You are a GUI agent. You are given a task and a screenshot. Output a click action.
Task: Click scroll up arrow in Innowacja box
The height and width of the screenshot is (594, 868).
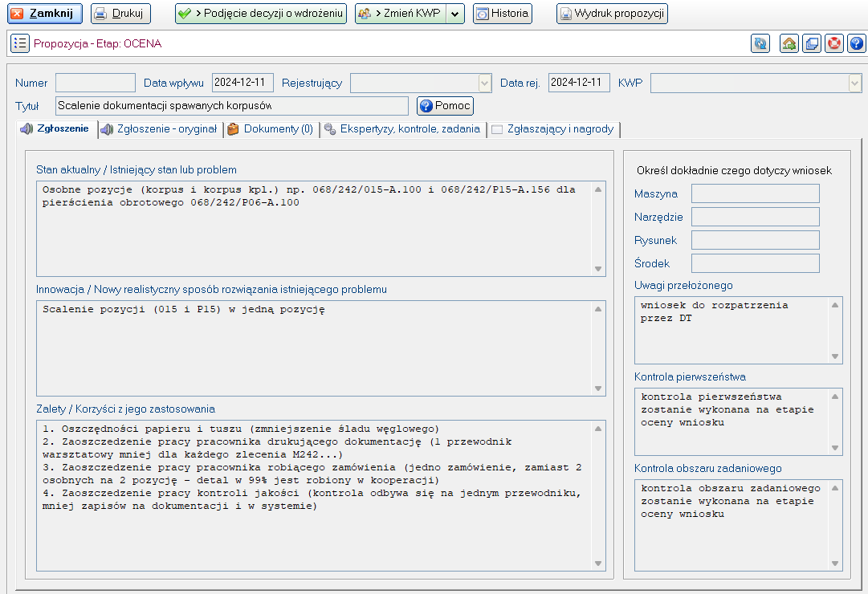pos(598,309)
